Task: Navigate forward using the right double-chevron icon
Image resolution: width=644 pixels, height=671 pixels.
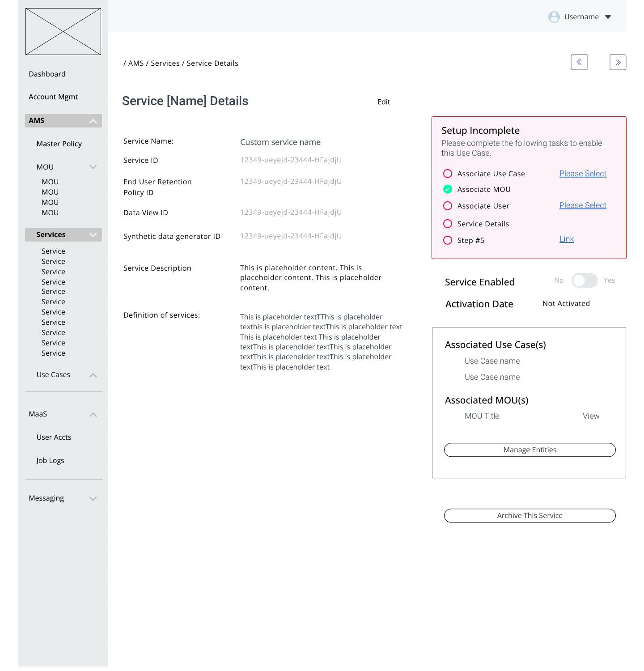Action: pos(618,62)
